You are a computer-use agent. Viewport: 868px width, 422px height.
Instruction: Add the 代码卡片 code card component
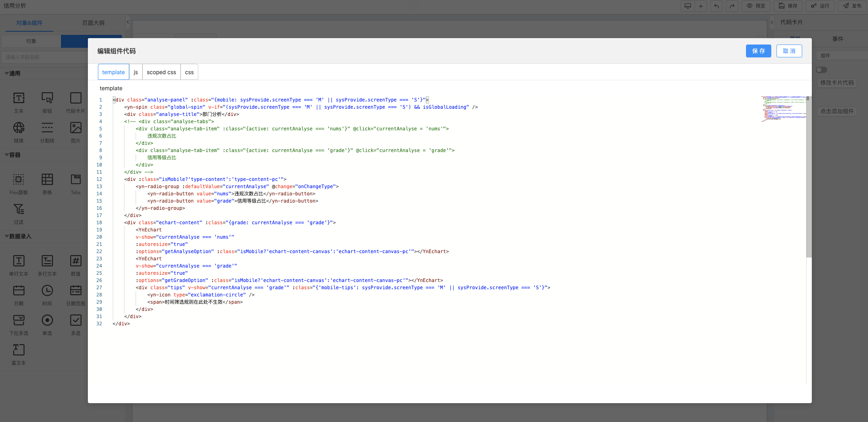pyautogui.click(x=75, y=103)
